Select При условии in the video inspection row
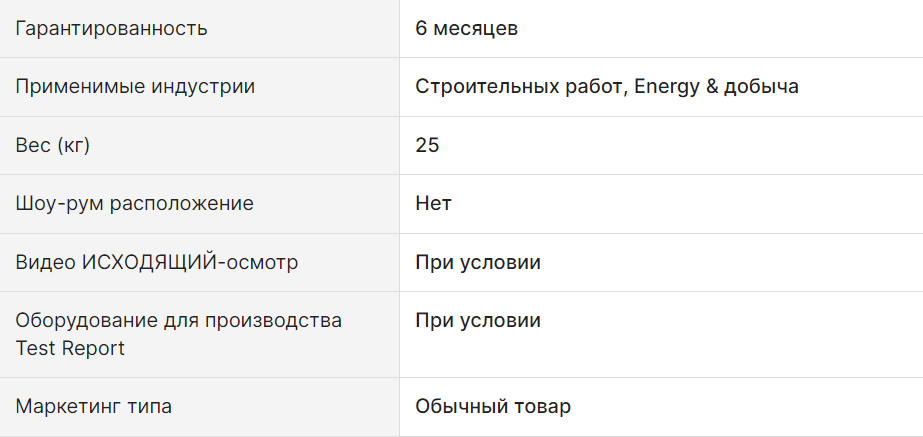Viewport: 923px width, 437px height. tap(478, 262)
